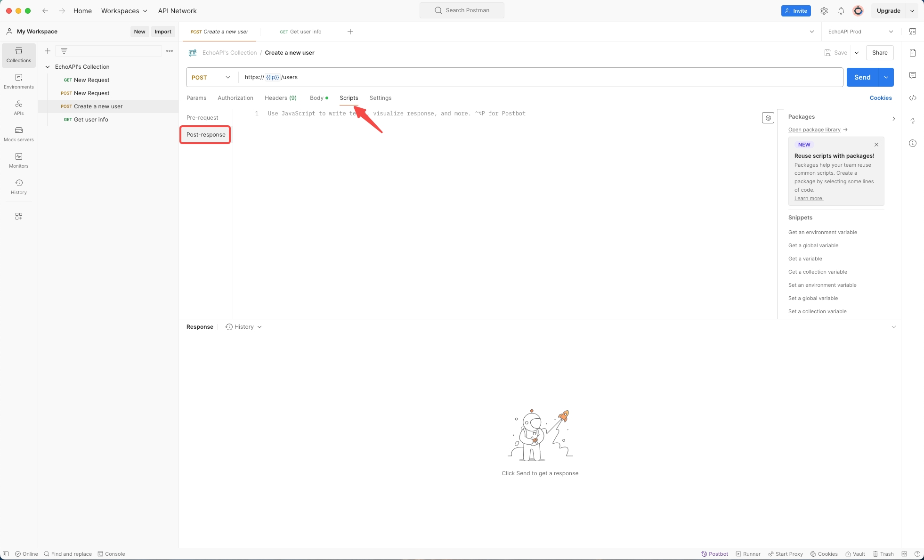Open the History sidebar panel
Viewport: 924px width, 560px height.
[19, 187]
